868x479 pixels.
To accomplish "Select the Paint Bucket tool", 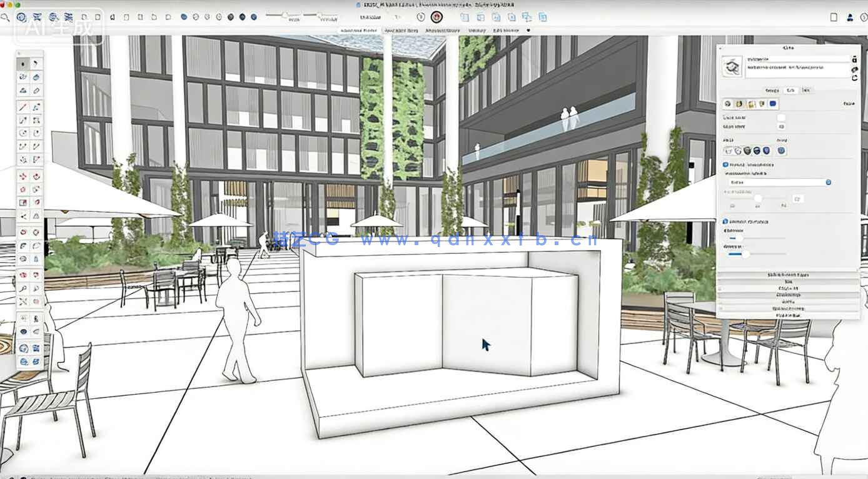I will point(24,91).
